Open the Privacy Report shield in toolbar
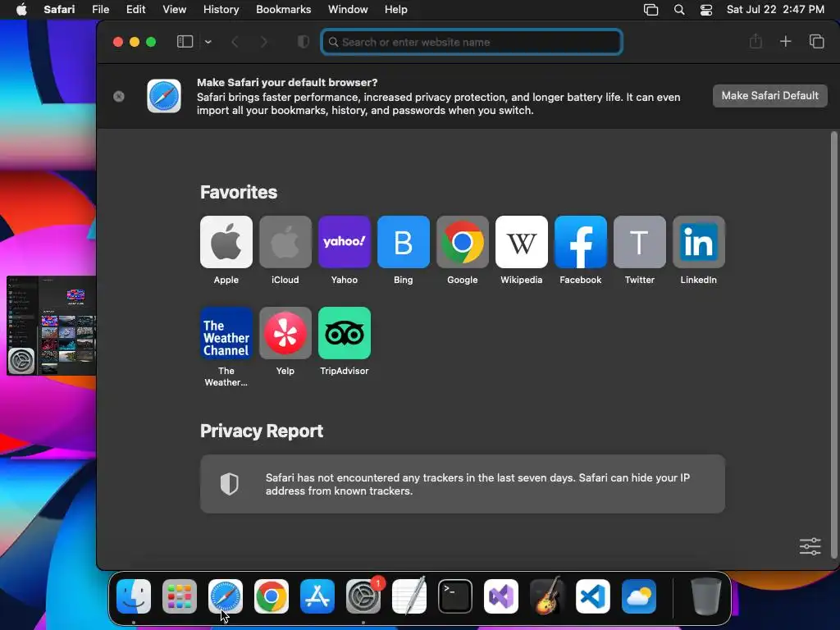Image resolution: width=840 pixels, height=630 pixels. coord(304,42)
